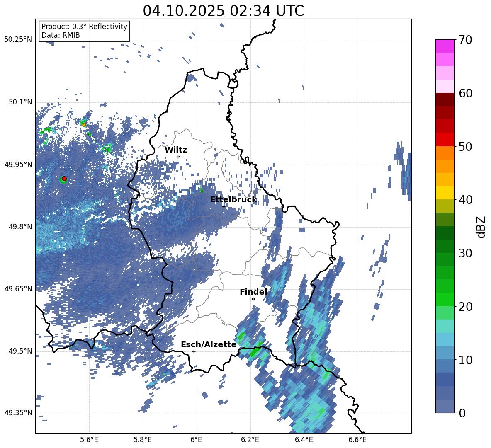491x448 pixels.
Task: Click the 30 colorbar tick label
Action: coord(465,253)
